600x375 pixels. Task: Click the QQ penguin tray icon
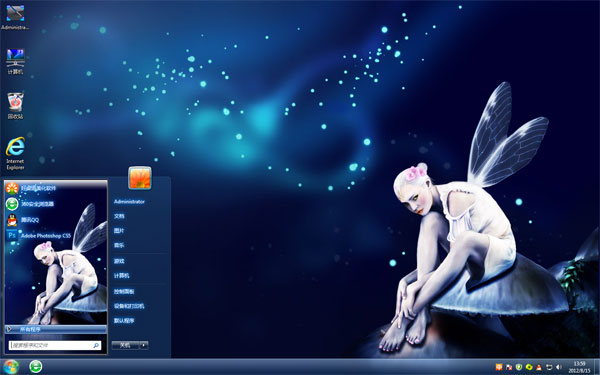[539, 367]
